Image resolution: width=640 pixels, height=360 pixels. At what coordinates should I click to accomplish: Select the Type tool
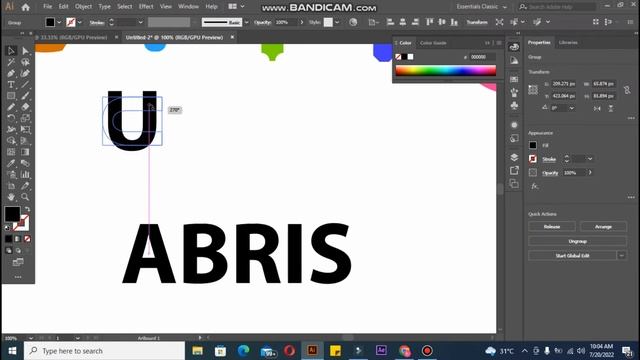11,84
